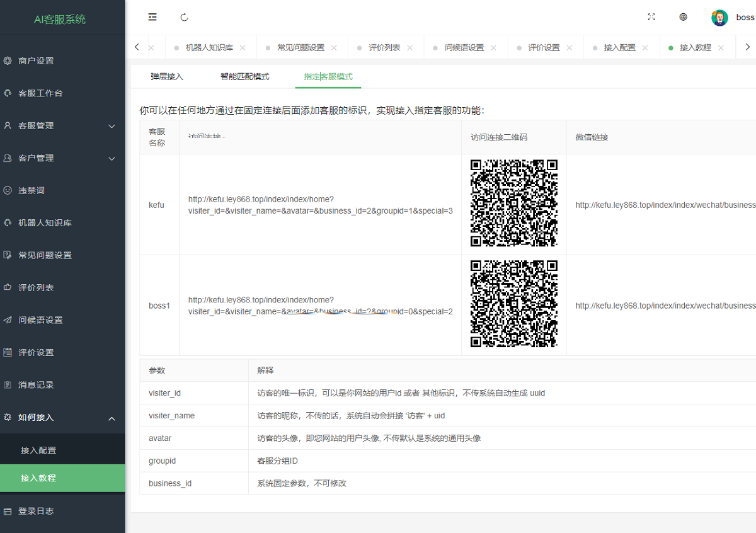Open 常见问题设置 via its sidebar icon
This screenshot has width=756, height=533.
8,255
